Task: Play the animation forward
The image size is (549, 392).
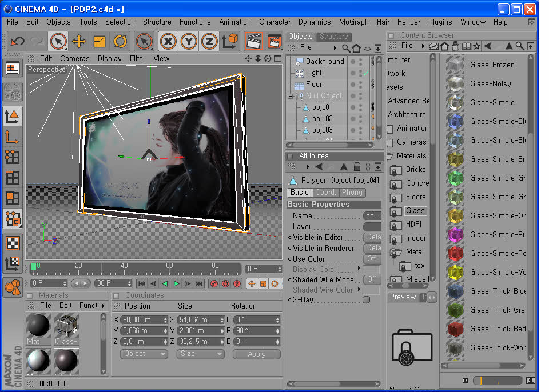Action: tap(177, 283)
